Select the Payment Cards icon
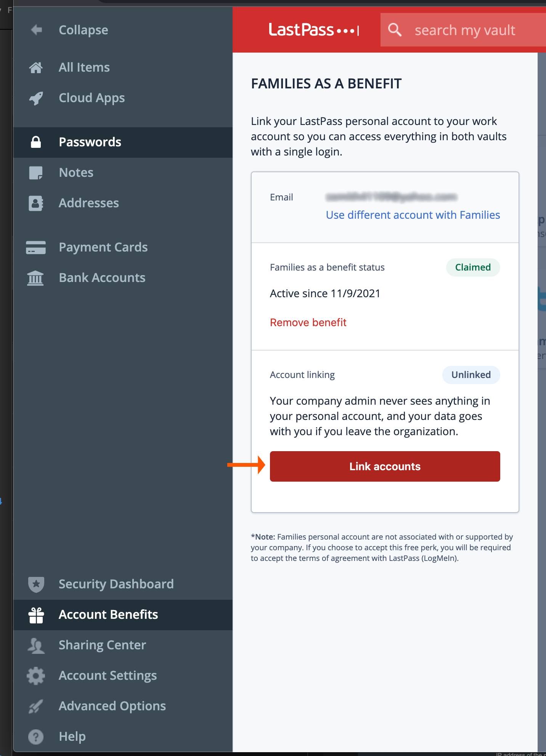Image resolution: width=546 pixels, height=756 pixels. coord(36,247)
